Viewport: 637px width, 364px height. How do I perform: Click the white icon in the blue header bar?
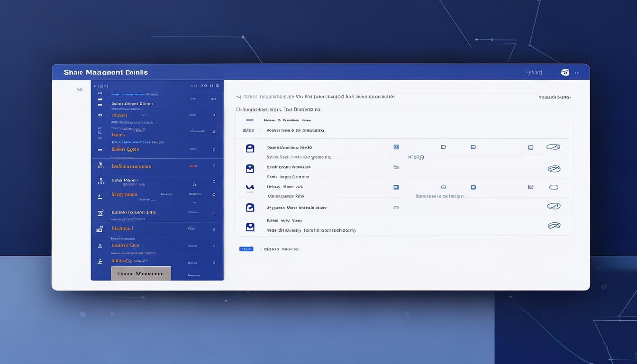coord(565,73)
